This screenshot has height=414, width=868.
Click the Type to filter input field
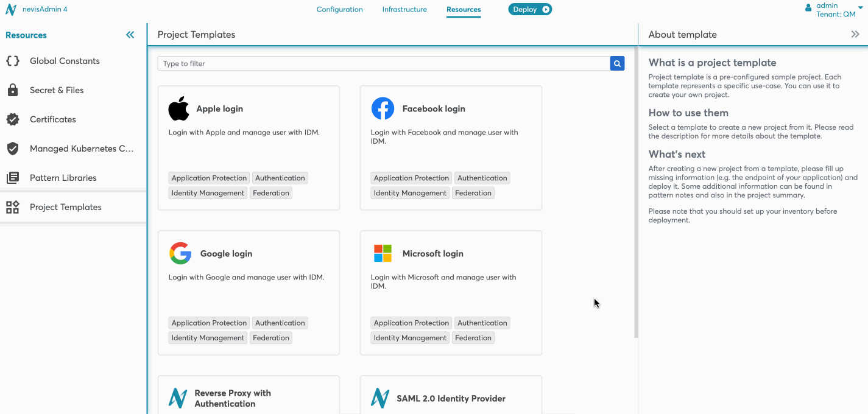tap(384, 63)
